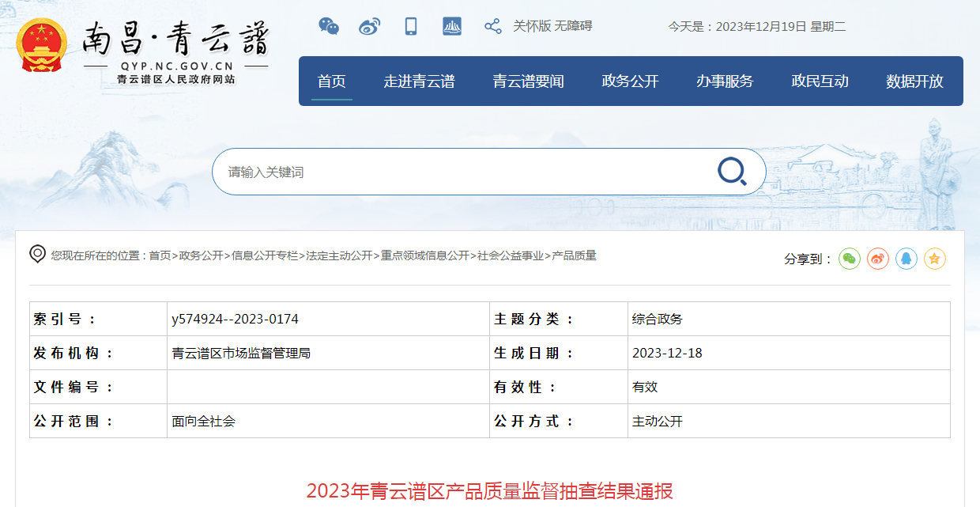Click the mobile phone version icon

click(411, 26)
